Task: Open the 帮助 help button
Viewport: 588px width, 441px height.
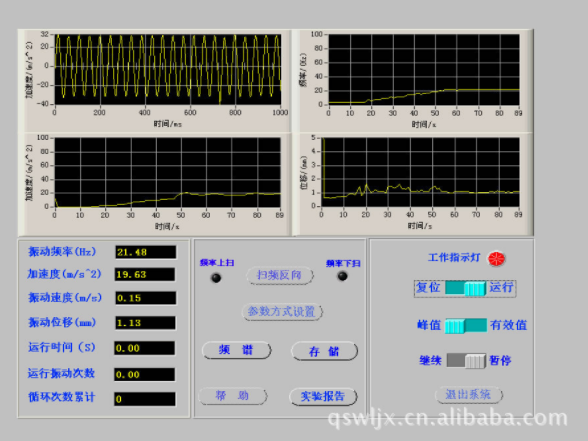Action: (232, 396)
